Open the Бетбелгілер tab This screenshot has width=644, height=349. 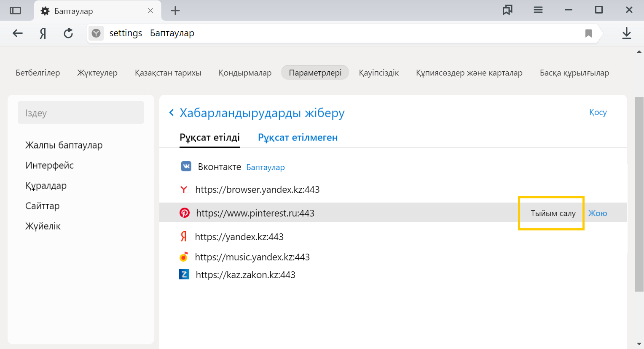38,73
